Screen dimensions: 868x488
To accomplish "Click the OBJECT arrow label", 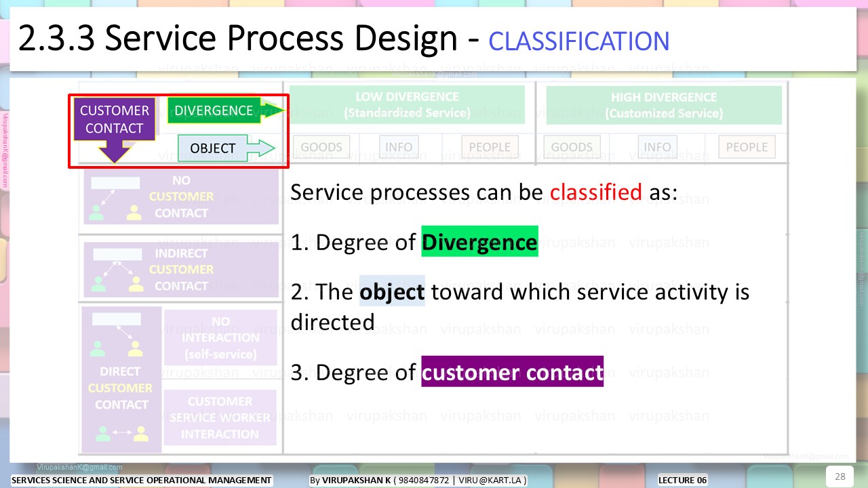I will [x=226, y=148].
